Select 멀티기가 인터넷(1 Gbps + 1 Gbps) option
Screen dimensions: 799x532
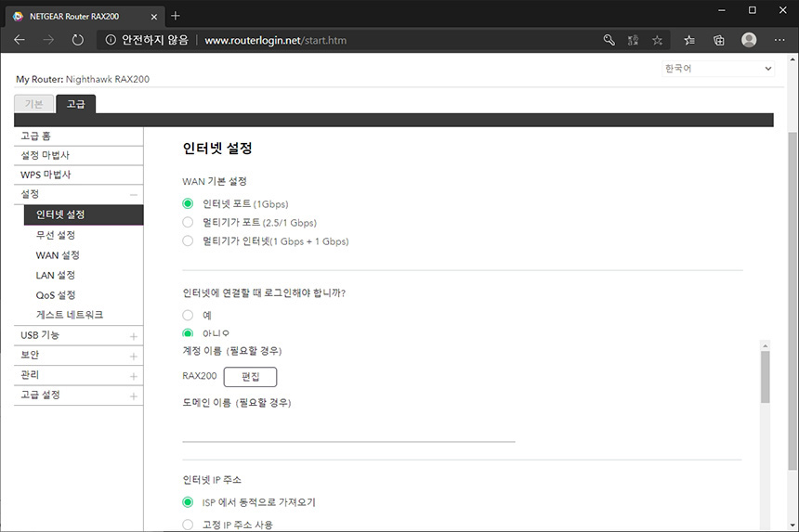(x=188, y=240)
